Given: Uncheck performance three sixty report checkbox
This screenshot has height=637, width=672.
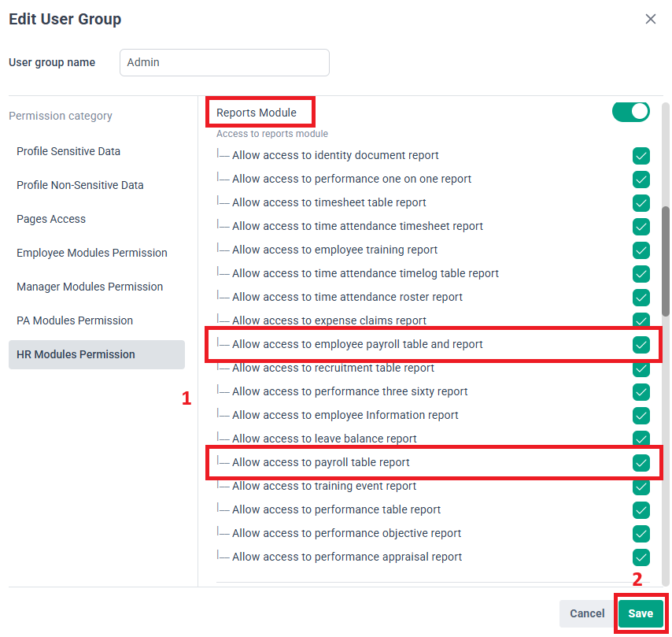Looking at the screenshot, I should pyautogui.click(x=641, y=391).
